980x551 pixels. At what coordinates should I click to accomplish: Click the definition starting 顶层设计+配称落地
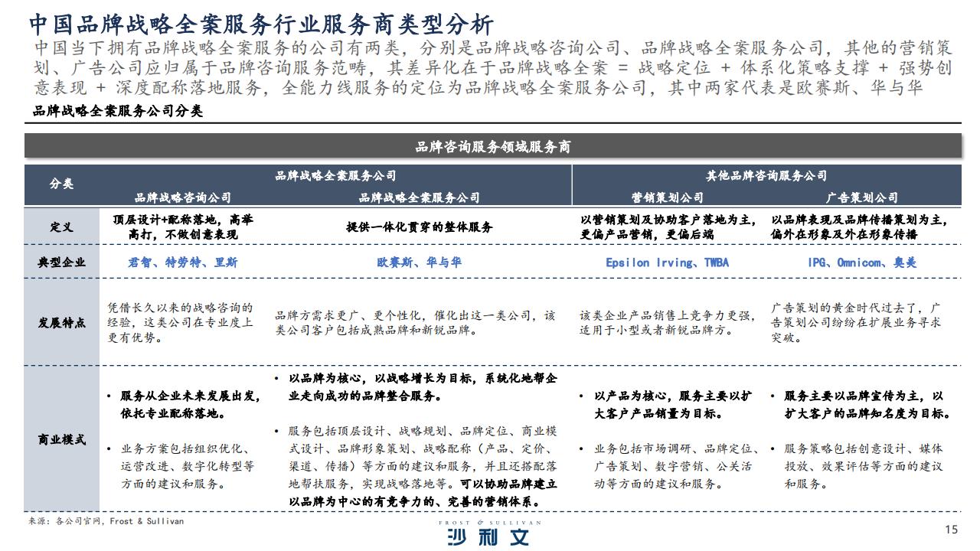click(183, 227)
